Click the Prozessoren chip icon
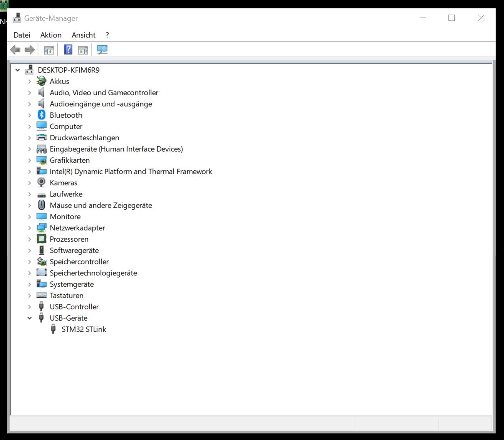Screen dimensions: 504x440 (41, 239)
